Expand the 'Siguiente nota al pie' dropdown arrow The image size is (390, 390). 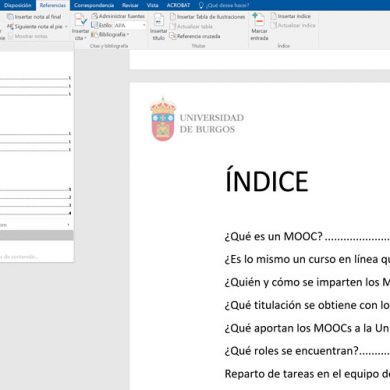(x=66, y=27)
